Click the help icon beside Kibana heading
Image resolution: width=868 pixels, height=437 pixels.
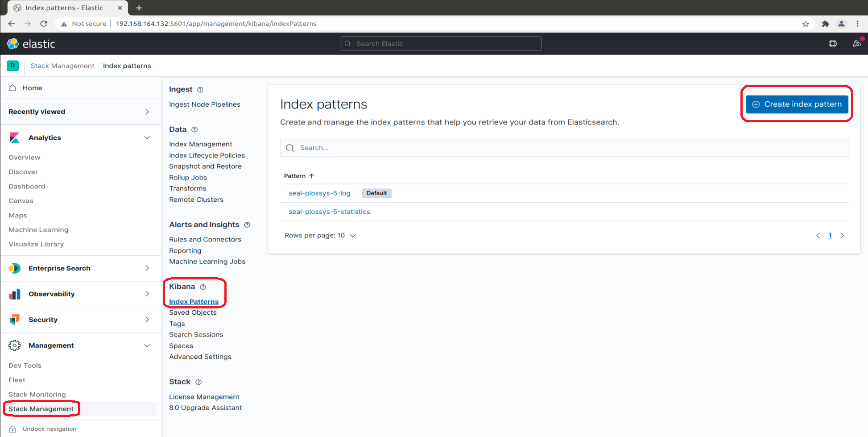[x=203, y=287]
